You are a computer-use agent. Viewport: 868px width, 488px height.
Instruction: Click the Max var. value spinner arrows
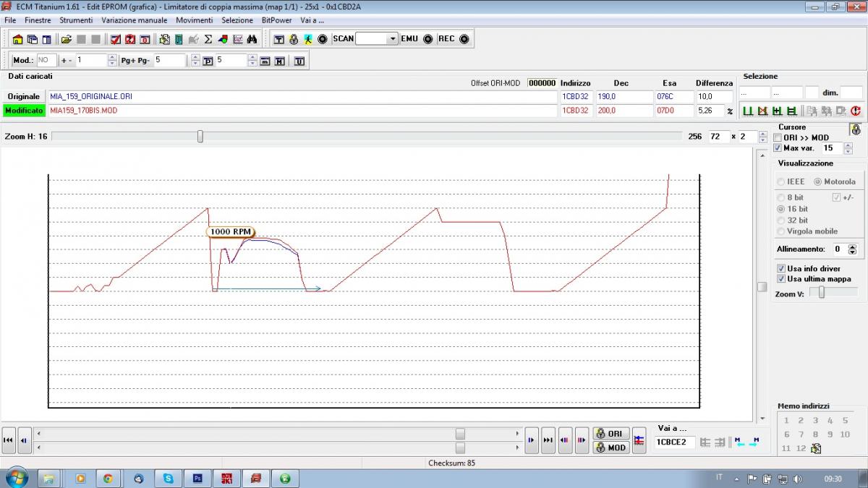pos(848,147)
